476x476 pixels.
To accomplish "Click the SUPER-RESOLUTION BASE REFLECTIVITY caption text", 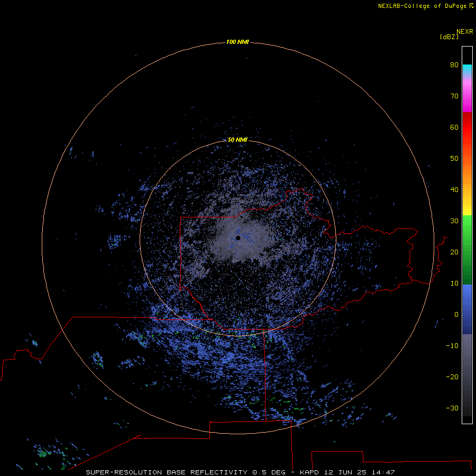I will (x=167, y=472).
